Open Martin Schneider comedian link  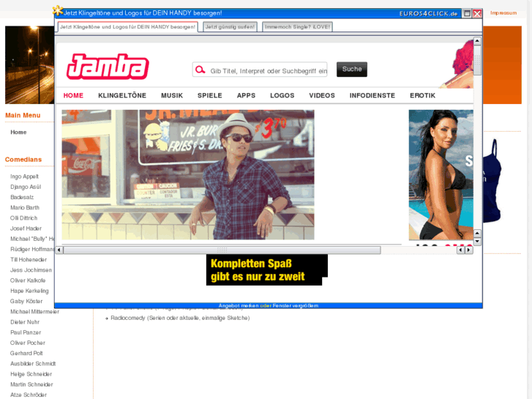(31, 384)
